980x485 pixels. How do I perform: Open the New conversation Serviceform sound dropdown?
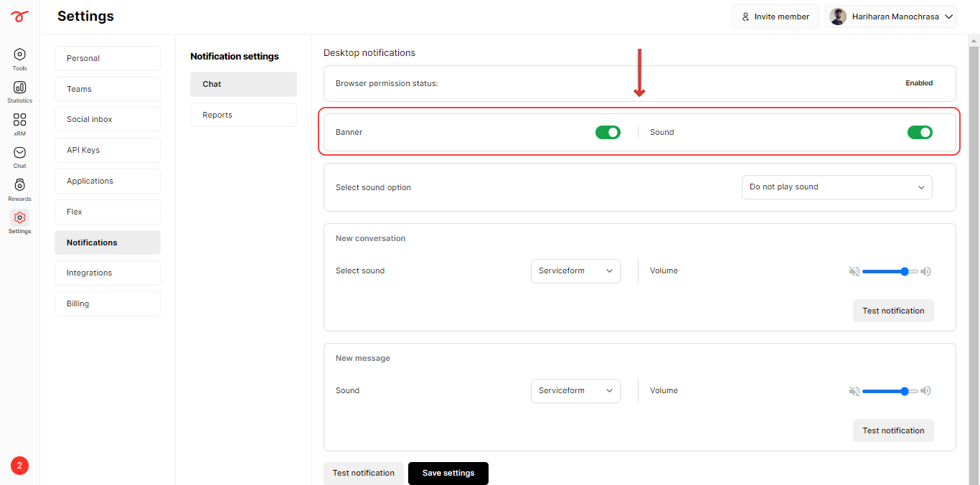click(575, 271)
